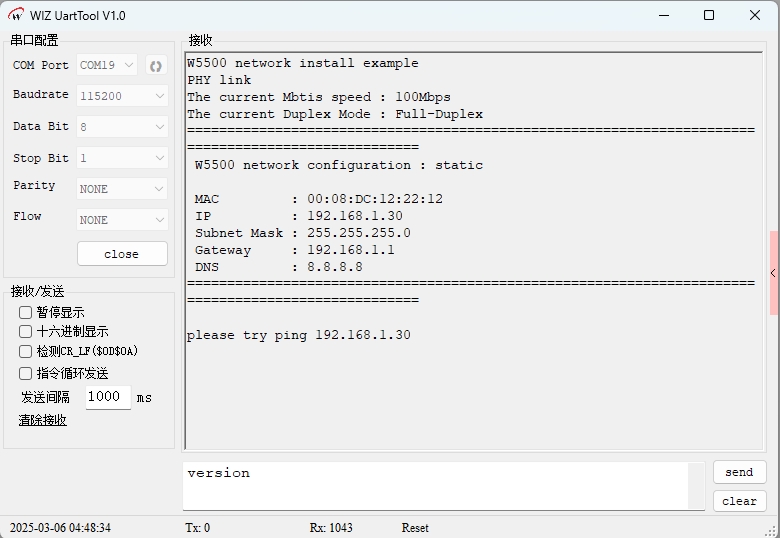Check the 检测CR_LF($0D$0A) option
Screen dimensions: 780x538
pos(26,351)
